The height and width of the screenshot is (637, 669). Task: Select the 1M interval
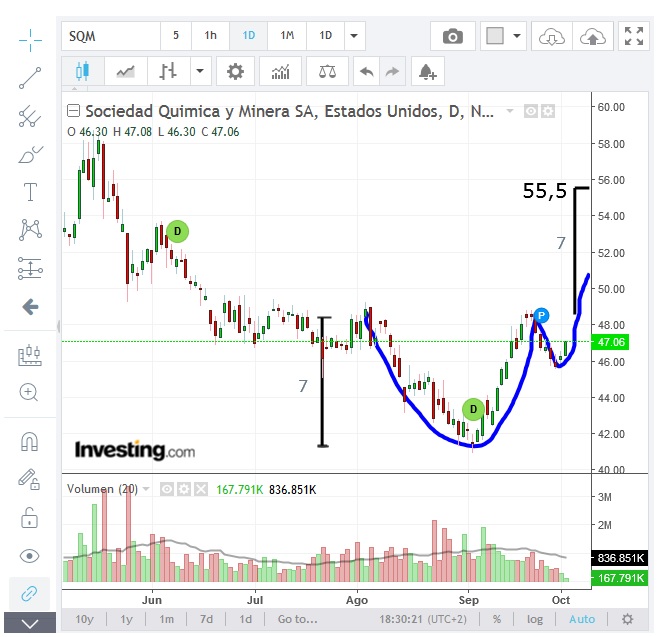287,36
